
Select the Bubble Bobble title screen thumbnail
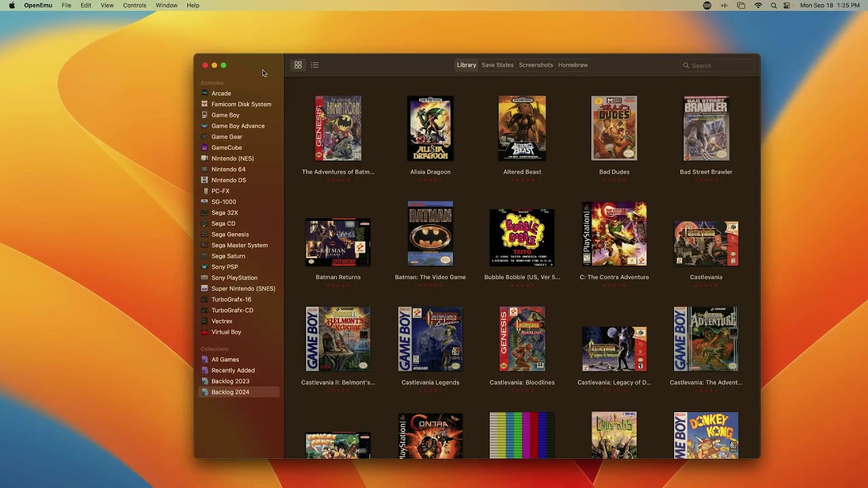pyautogui.click(x=522, y=237)
